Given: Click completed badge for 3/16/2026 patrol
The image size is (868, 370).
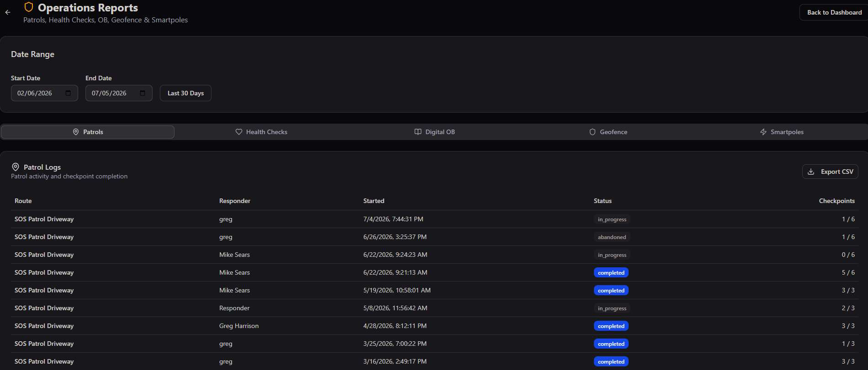Looking at the screenshot, I should [611, 362].
